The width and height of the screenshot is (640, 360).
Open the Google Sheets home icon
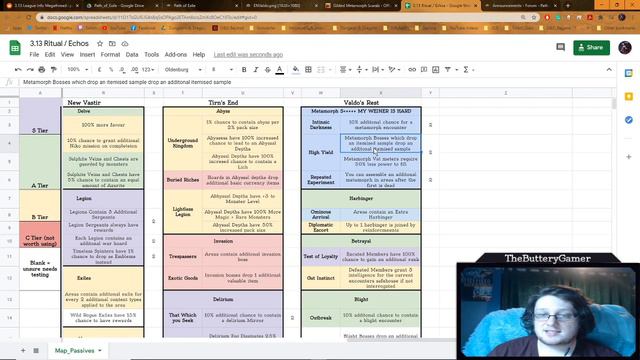coord(15,48)
